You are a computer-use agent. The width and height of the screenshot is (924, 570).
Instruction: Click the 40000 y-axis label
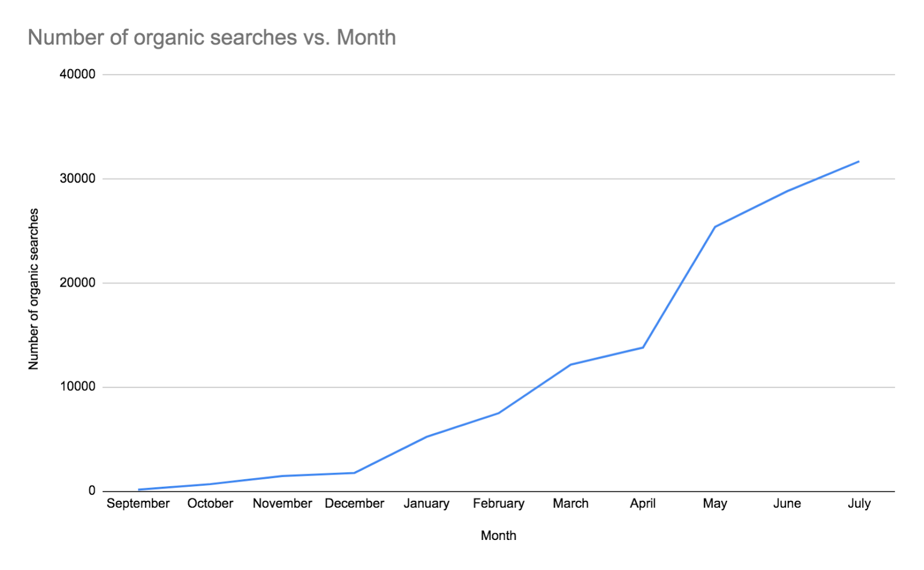tap(77, 74)
